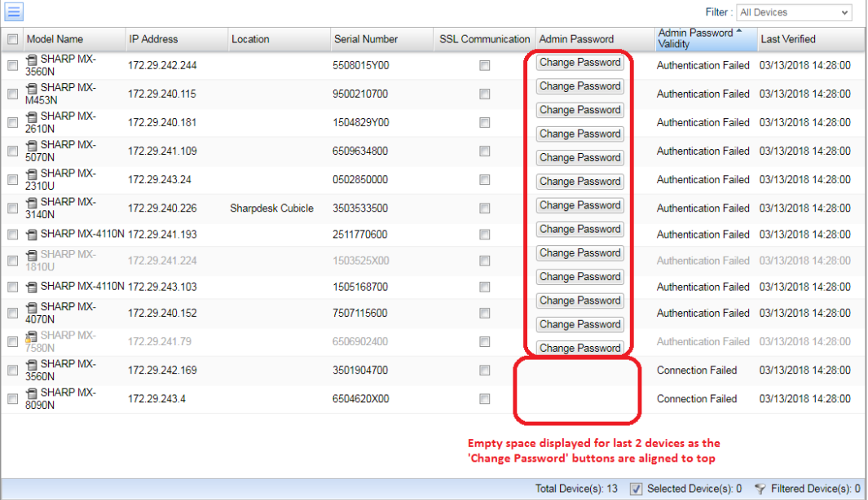Viewport: 868px width, 500px height.
Task: Click the printer icon beside 172.29.242.244
Action: [x=32, y=59]
